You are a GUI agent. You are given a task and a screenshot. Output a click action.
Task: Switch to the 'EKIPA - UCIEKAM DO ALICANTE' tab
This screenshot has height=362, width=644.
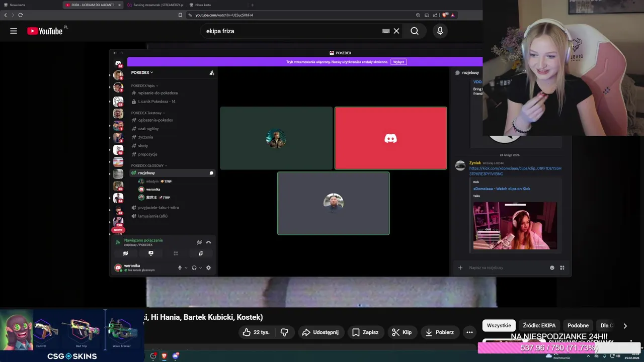click(x=93, y=5)
